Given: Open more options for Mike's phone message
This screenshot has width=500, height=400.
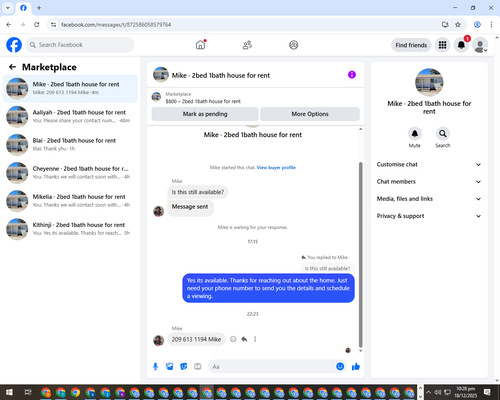Looking at the screenshot, I should (x=255, y=339).
